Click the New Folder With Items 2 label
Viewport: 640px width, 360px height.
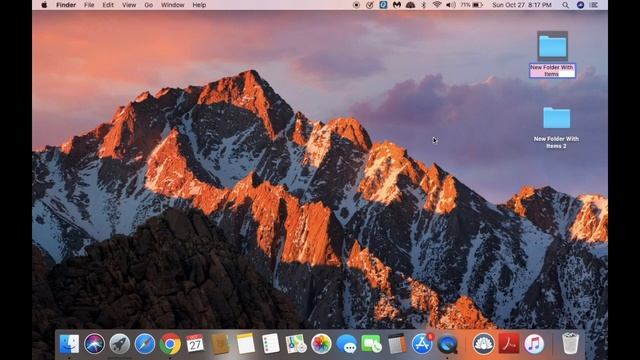tap(556, 142)
